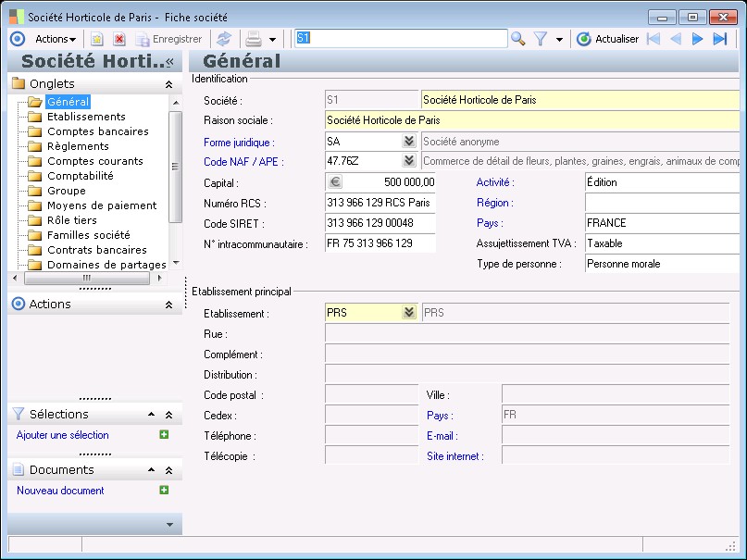Click the Nouveau document link
Screen dimensions: 747x560
[x=60, y=491]
